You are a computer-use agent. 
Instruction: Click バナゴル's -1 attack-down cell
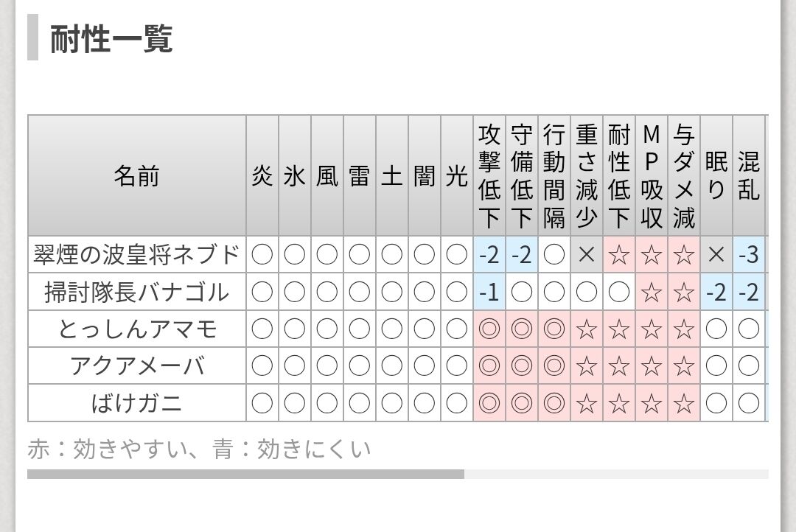(489, 292)
